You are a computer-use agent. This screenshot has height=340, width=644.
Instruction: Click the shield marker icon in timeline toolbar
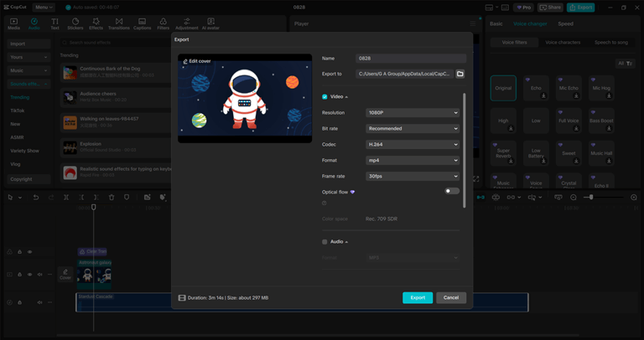click(x=127, y=198)
